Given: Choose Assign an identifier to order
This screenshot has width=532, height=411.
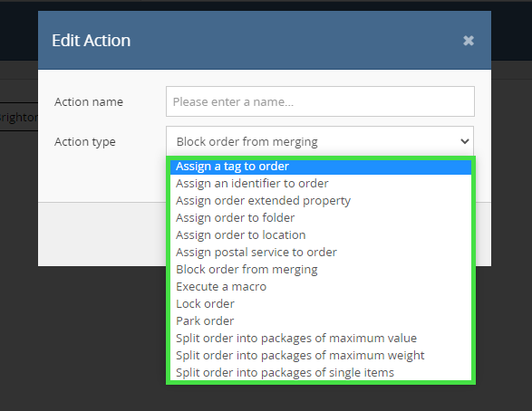Looking at the screenshot, I should (x=321, y=183).
